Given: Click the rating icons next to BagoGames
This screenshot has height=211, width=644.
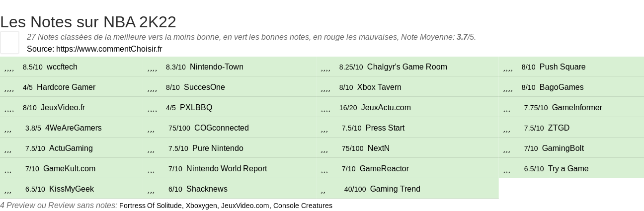Looking at the screenshot, I should (x=508, y=88).
